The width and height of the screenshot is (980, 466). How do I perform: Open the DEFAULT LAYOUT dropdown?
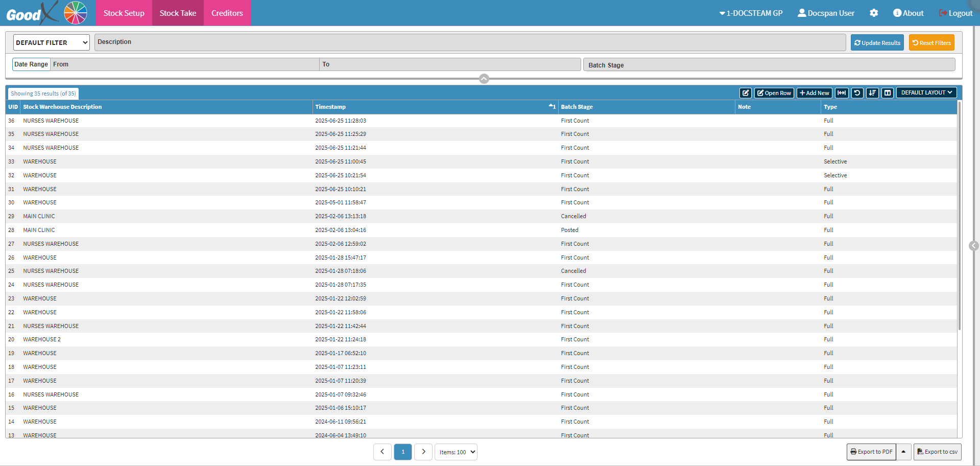tap(926, 93)
